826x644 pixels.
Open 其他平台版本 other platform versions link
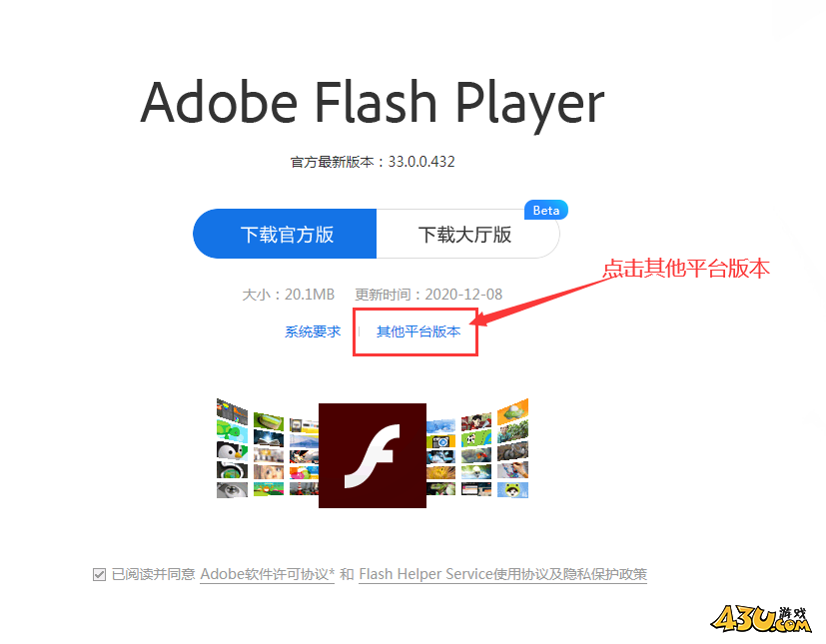(x=418, y=331)
